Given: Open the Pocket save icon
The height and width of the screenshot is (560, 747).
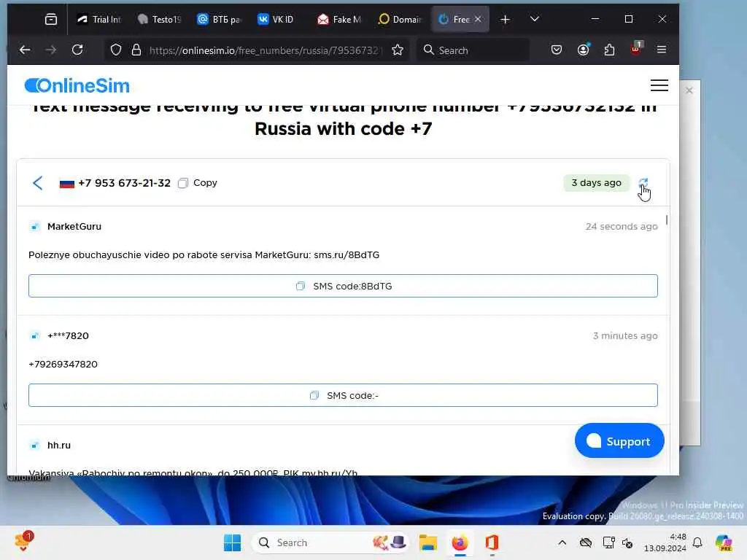Looking at the screenshot, I should point(557,50).
